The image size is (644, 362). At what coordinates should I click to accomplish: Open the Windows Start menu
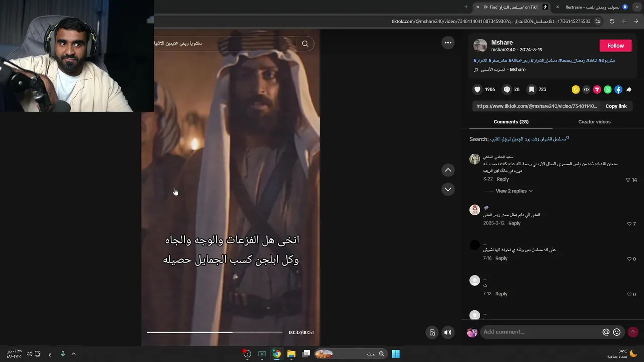pos(396,354)
